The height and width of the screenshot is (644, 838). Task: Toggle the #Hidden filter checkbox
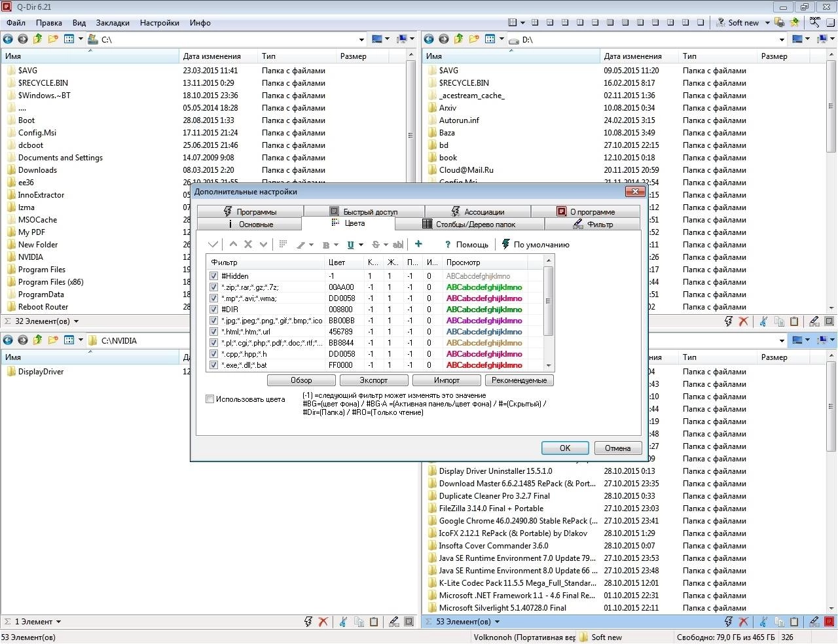coord(213,276)
